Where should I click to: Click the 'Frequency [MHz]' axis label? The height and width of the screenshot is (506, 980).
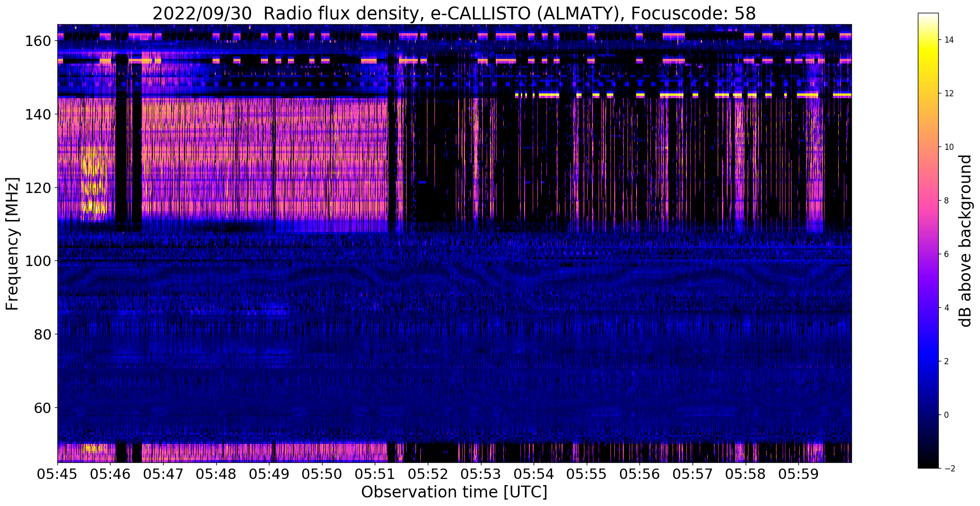pyautogui.click(x=12, y=244)
